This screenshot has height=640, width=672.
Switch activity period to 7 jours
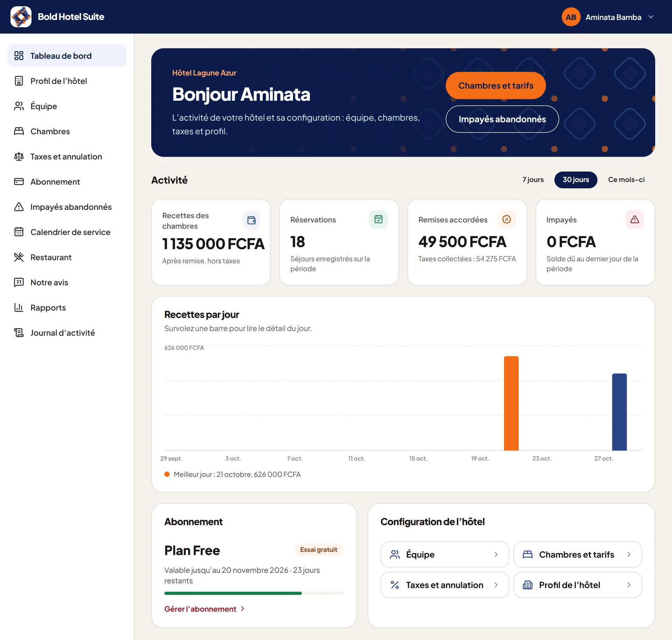click(x=533, y=180)
